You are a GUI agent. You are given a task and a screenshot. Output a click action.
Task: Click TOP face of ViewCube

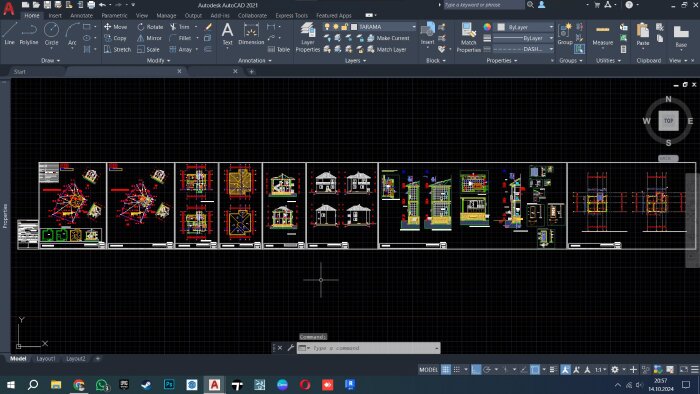click(668, 120)
